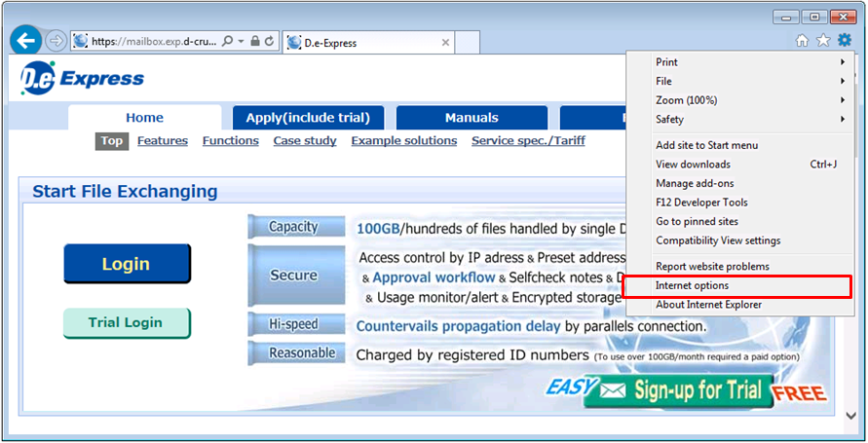Click the Refresh icon in address bar

point(270,42)
